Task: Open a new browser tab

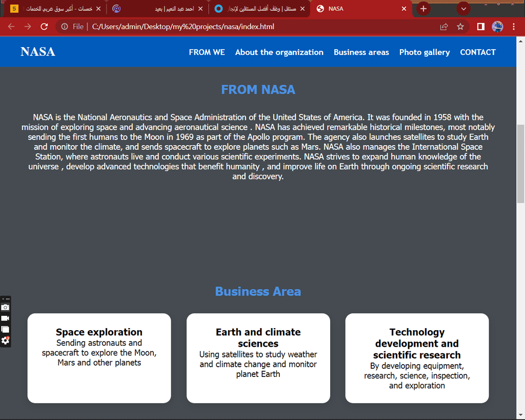Action: [423, 9]
